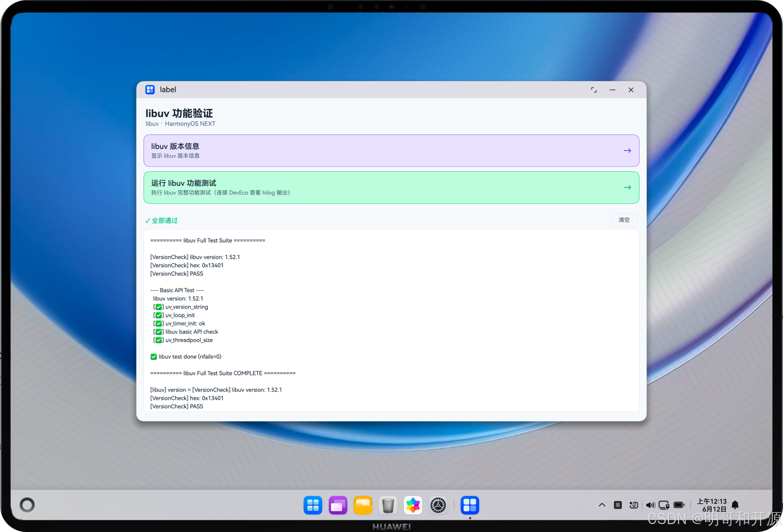
Task: Click the '--- Basic API Test ---' line
Action: tap(177, 290)
